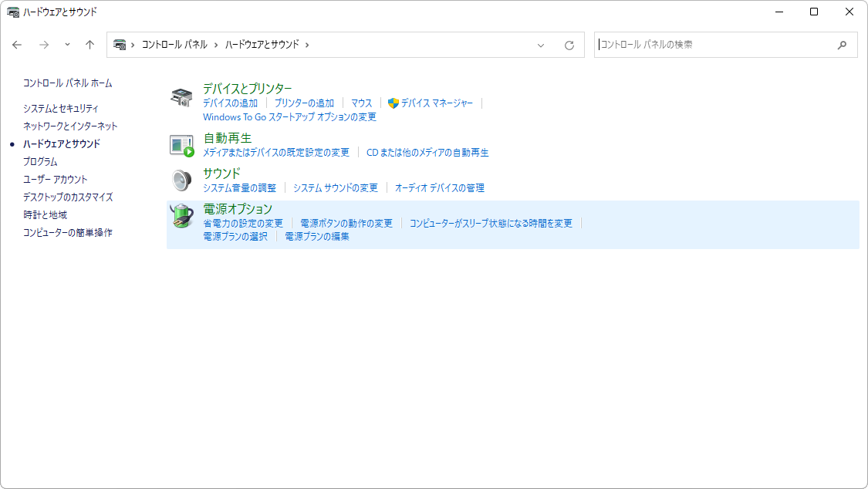Open ネットワークとインターネット in sidebar
The image size is (868, 489).
pyautogui.click(x=70, y=126)
